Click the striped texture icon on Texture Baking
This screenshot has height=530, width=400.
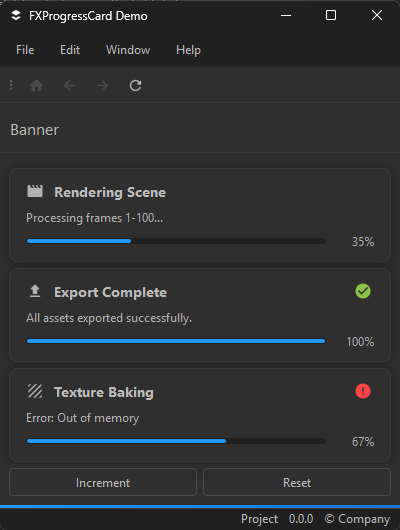point(35,391)
